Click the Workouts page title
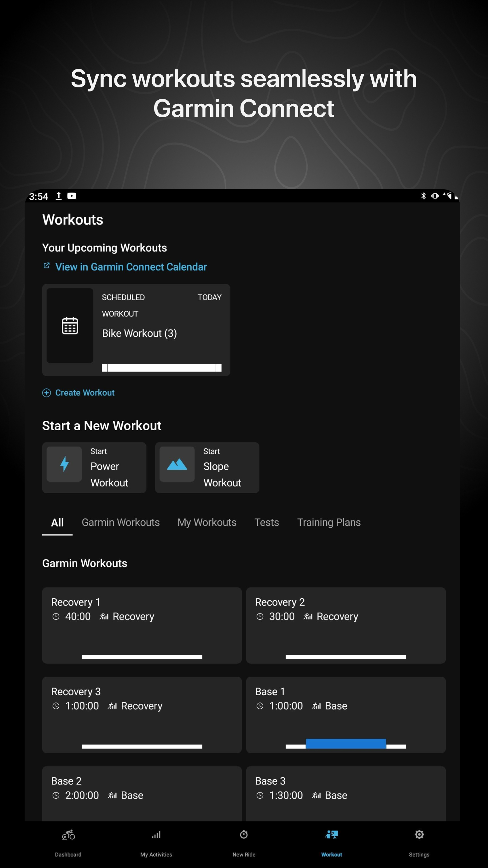Viewport: 488px width, 868px height. point(73,220)
